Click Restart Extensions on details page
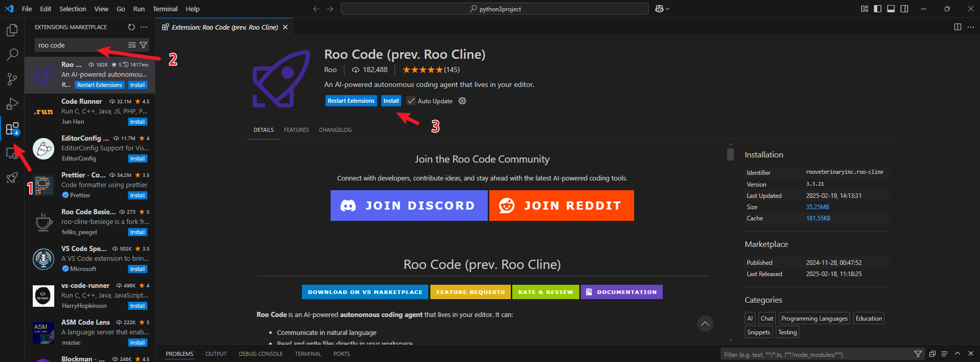The image size is (980, 362). point(351,101)
